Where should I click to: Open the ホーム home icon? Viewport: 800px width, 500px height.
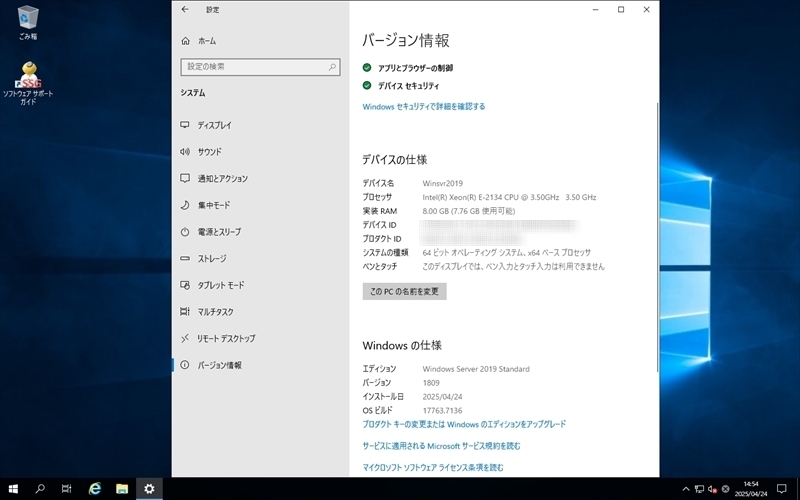click(185, 41)
